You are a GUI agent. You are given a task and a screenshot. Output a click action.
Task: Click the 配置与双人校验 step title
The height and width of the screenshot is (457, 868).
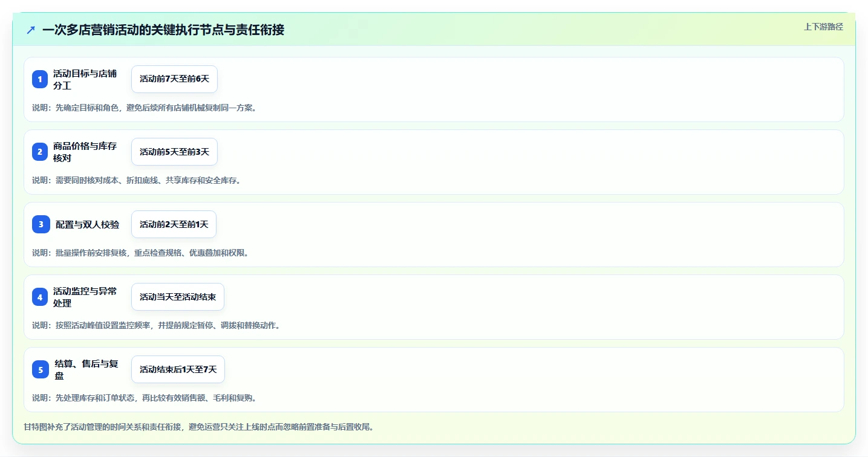[x=87, y=224]
